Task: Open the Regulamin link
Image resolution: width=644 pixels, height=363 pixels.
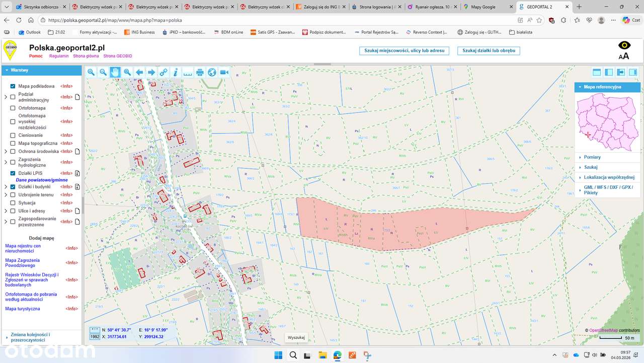Action: point(59,56)
